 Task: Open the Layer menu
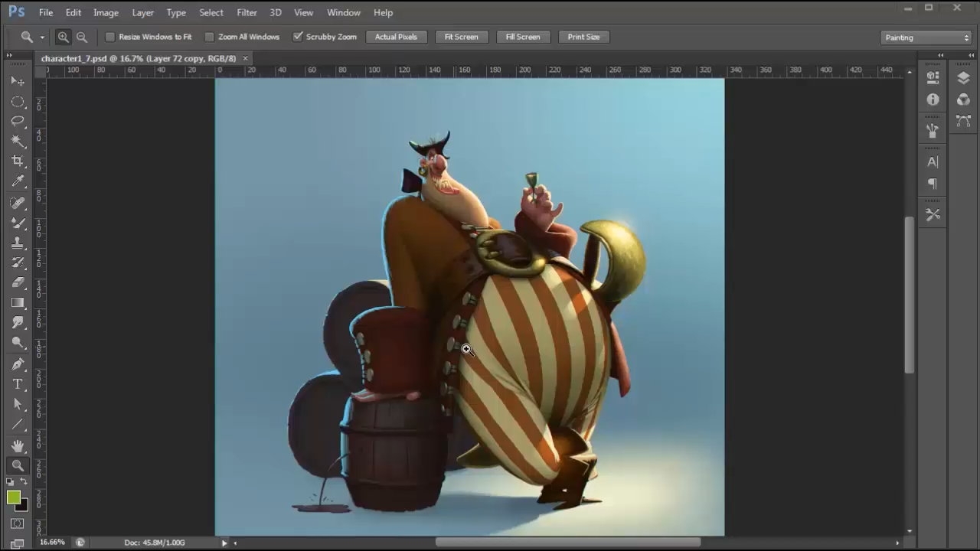click(142, 12)
